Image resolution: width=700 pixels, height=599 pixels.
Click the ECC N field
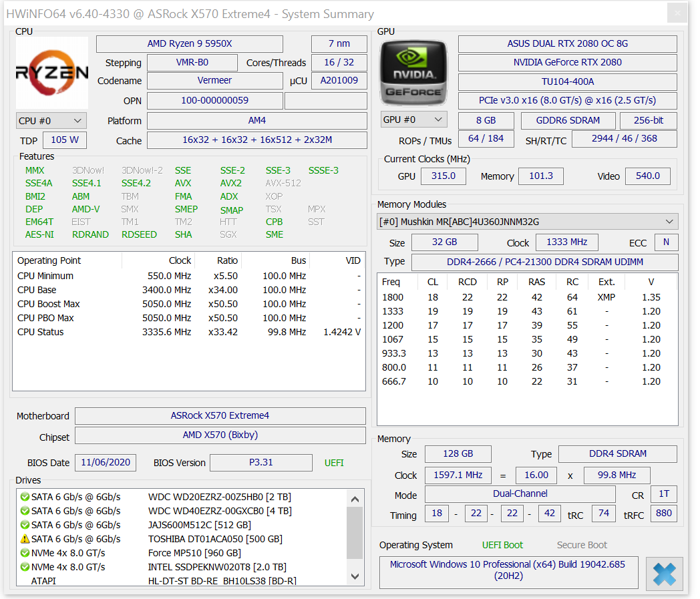tap(666, 242)
